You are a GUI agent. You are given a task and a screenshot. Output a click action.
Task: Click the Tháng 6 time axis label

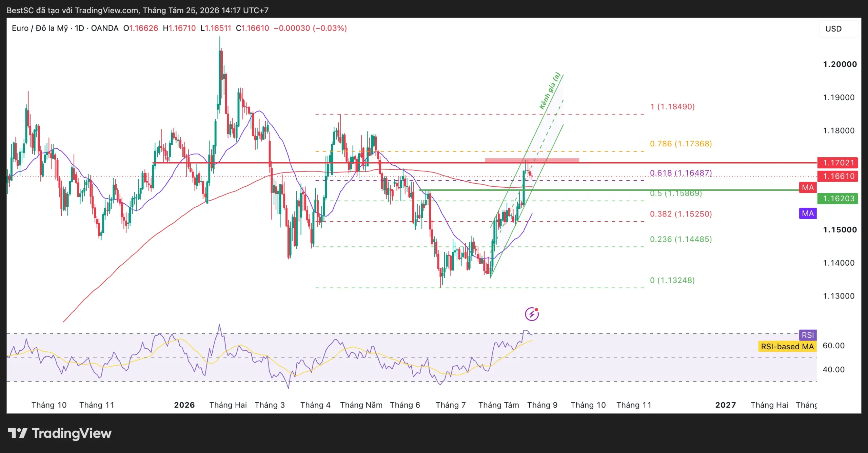click(x=405, y=405)
